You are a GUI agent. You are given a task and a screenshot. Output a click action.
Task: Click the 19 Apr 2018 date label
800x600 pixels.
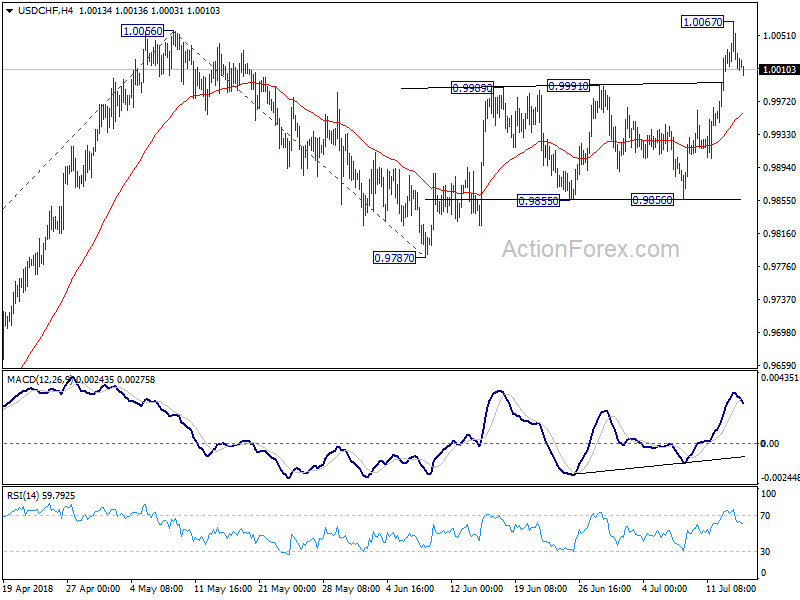[x=28, y=589]
